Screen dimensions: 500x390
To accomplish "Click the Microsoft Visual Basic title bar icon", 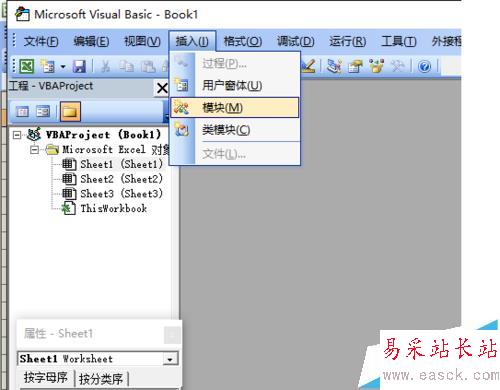I will tap(22, 14).
